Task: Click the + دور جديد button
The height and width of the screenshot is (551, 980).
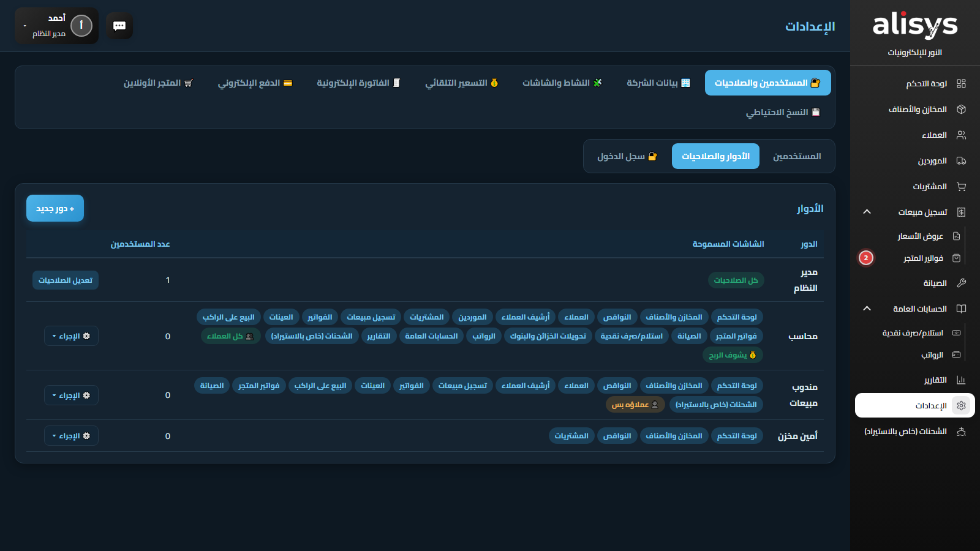Action: [55, 209]
